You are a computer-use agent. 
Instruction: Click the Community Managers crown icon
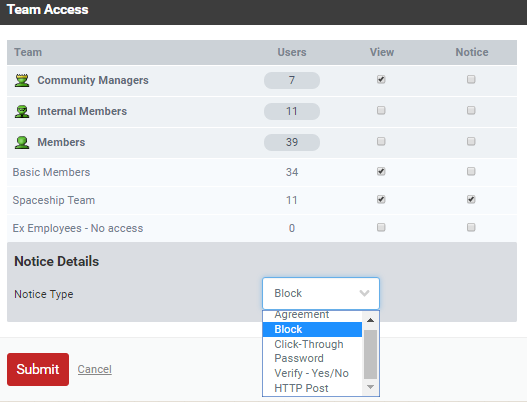click(22, 81)
